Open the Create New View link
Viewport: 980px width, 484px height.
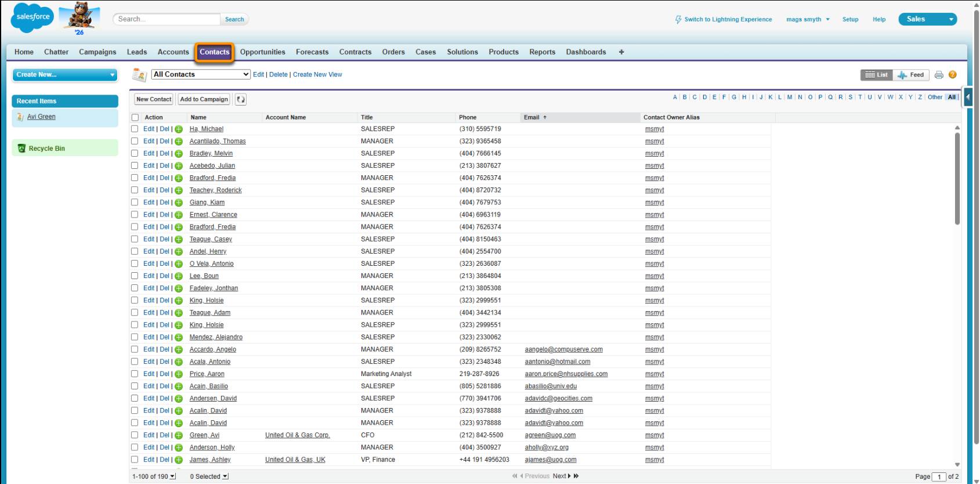click(x=317, y=75)
